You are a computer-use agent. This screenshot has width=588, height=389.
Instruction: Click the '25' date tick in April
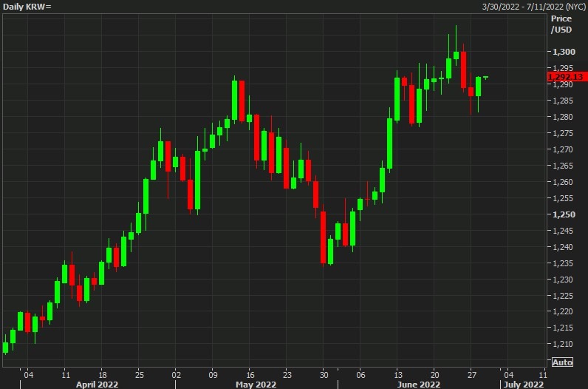point(139,375)
